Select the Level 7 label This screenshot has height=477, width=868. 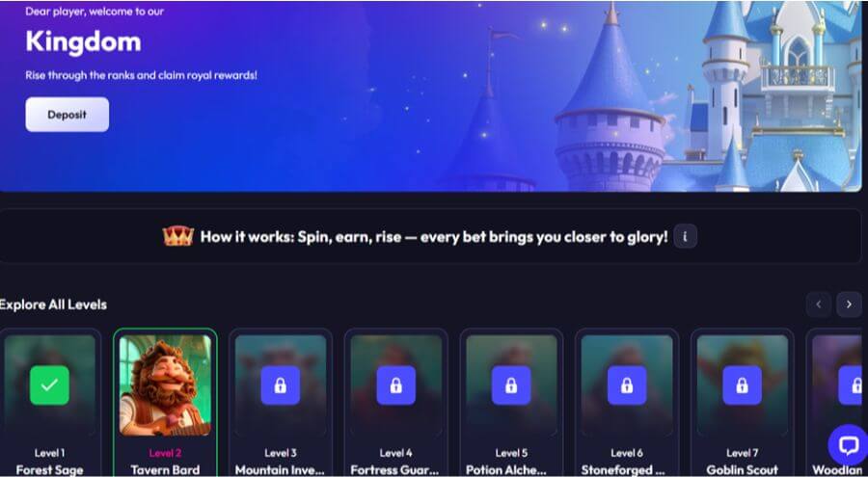pyautogui.click(x=743, y=453)
